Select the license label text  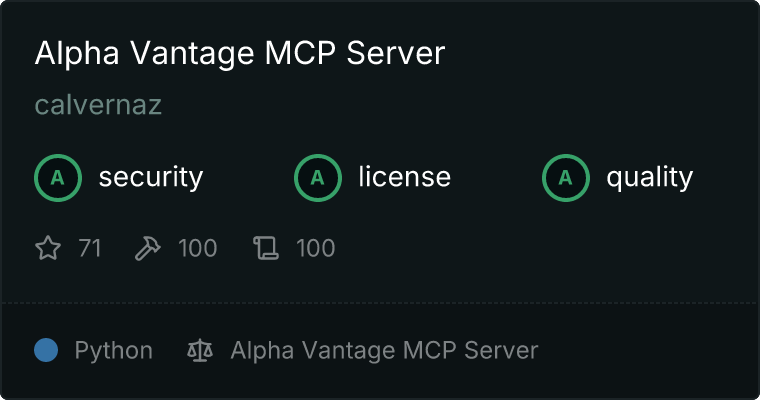click(x=405, y=177)
